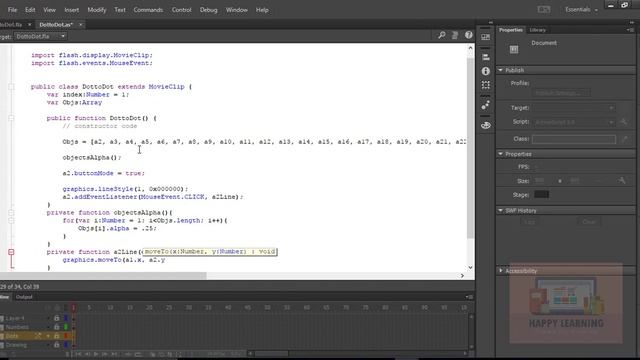Open the Publish Target dropdown in Properties
This screenshot has height=360, width=640.
tap(573, 108)
